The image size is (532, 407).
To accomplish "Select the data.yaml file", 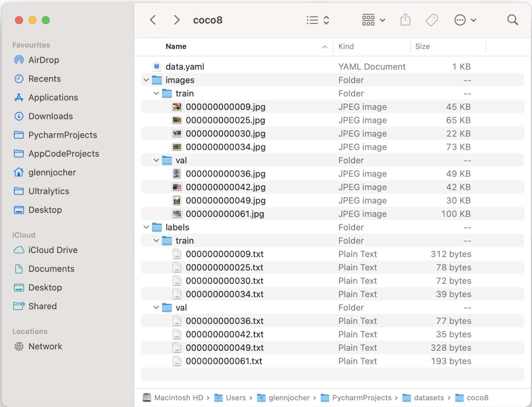I will pos(185,67).
